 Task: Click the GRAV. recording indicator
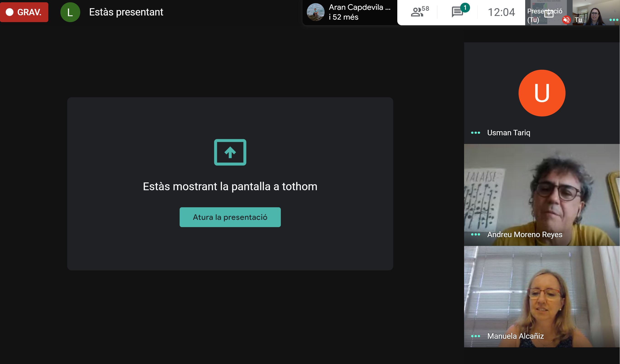click(x=24, y=12)
